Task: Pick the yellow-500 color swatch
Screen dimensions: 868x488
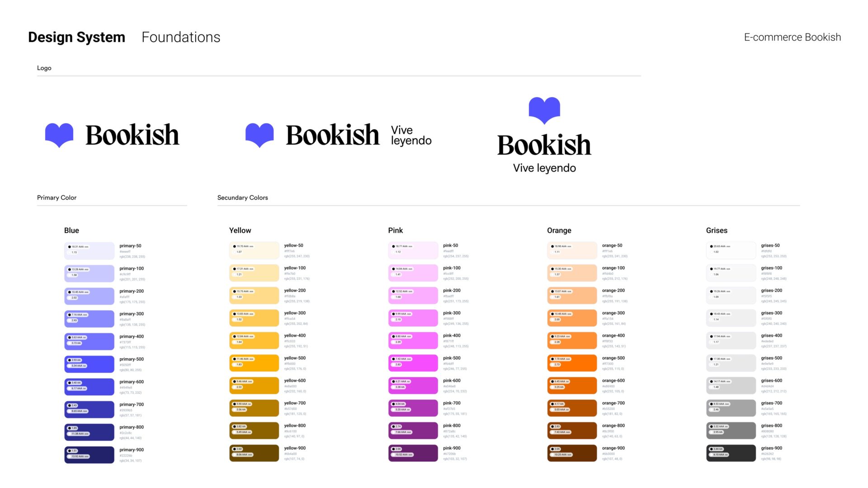Action: pos(254,362)
